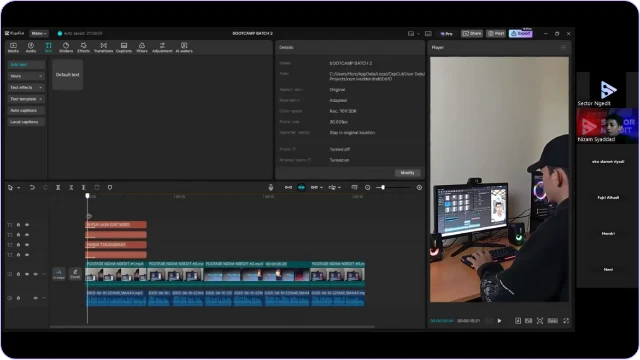
Task: Add a marker with the shield icon
Action: pos(110,187)
